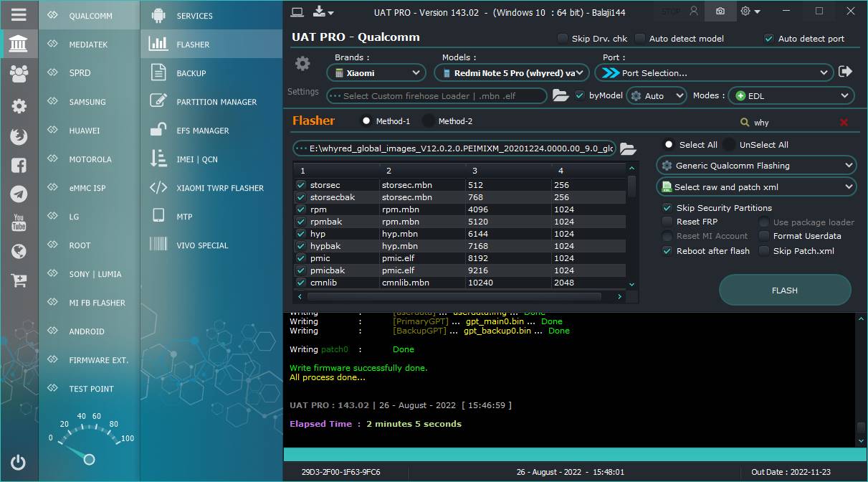Choose the UnSelect All radio button
This screenshot has width=868, height=482.
(x=729, y=144)
